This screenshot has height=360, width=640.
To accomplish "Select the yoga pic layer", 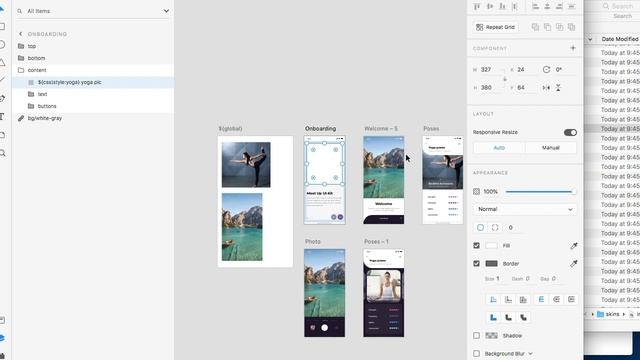I will (x=93, y=82).
